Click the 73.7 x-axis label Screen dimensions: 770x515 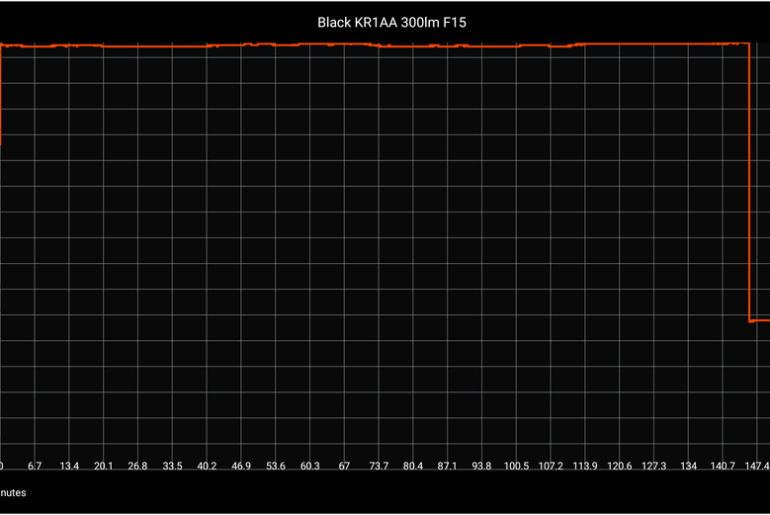[379, 466]
